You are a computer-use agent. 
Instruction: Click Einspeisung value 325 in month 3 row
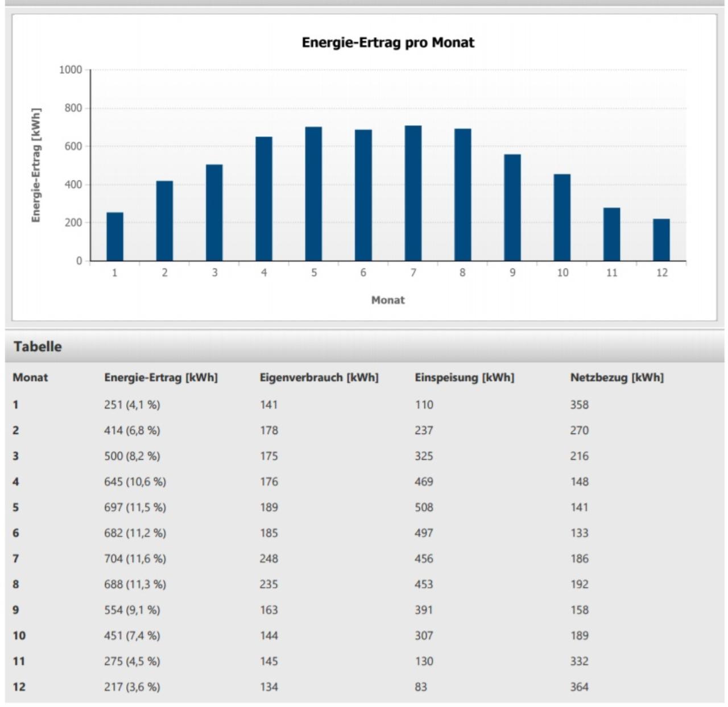pyautogui.click(x=424, y=456)
